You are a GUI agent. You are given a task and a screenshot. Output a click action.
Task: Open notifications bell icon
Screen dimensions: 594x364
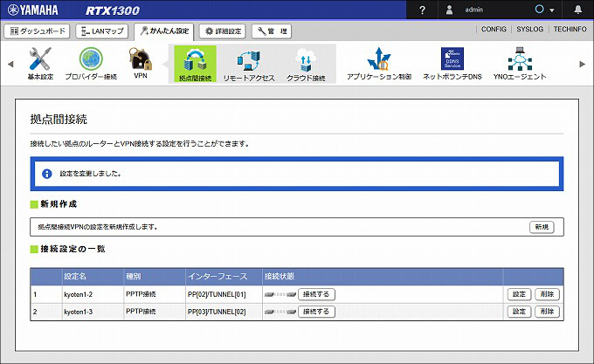(577, 10)
